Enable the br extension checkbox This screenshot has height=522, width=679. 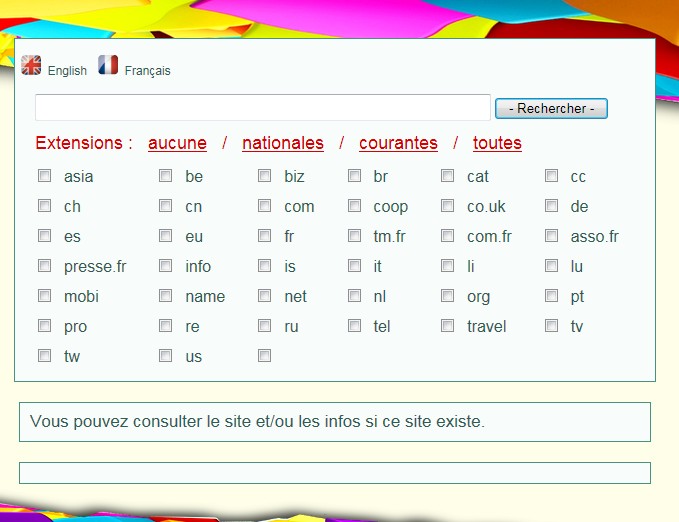(354, 175)
